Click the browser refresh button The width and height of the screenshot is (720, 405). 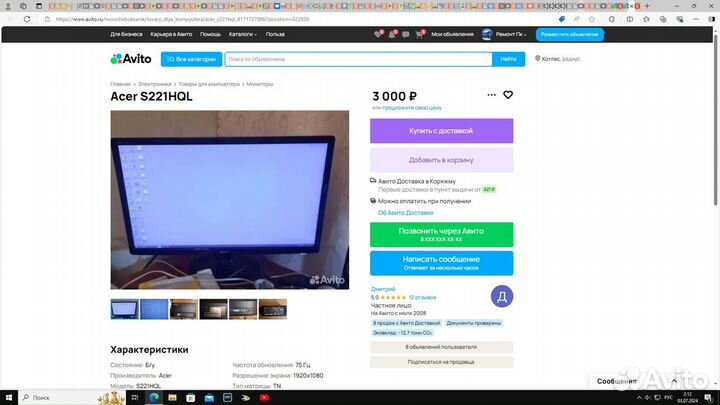[x=27, y=19]
